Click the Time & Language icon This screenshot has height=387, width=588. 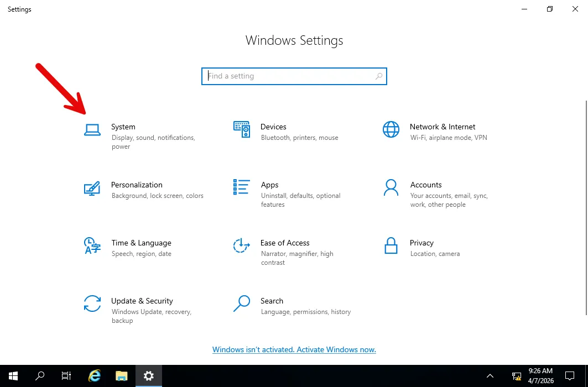tap(92, 245)
